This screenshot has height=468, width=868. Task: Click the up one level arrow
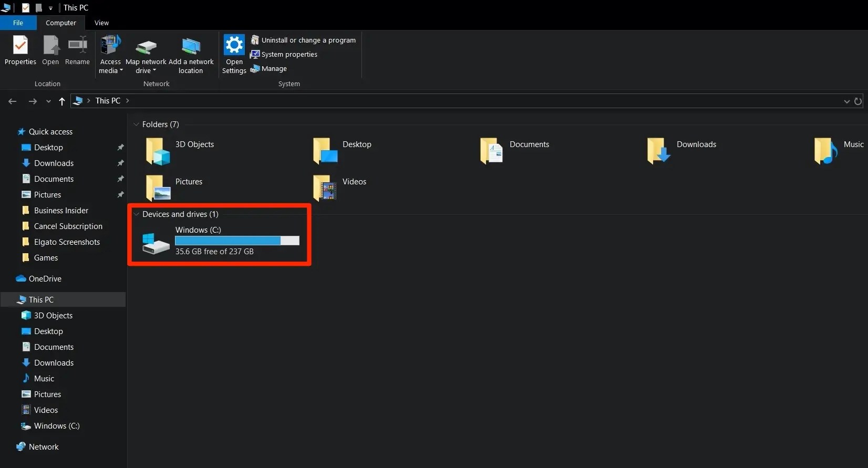[62, 101]
